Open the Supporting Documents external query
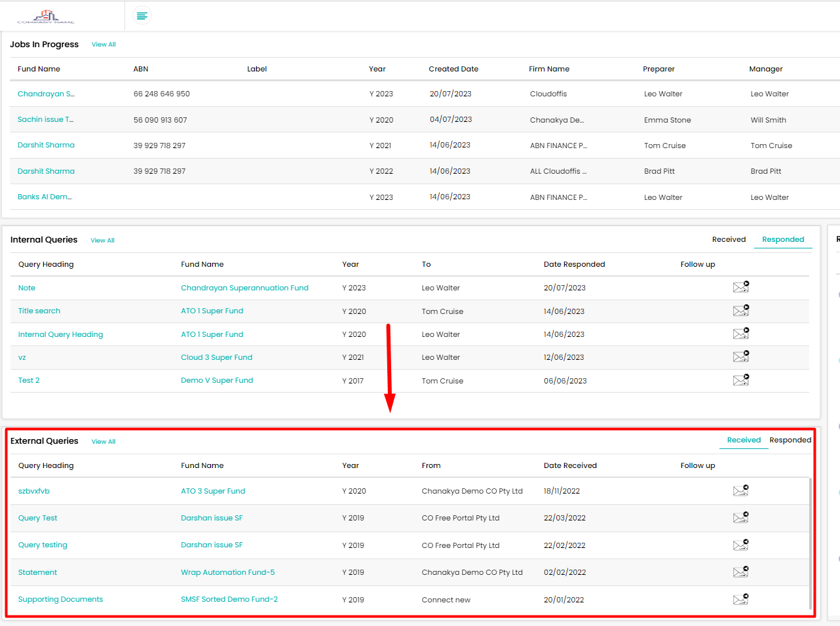840x626 pixels. tap(60, 599)
